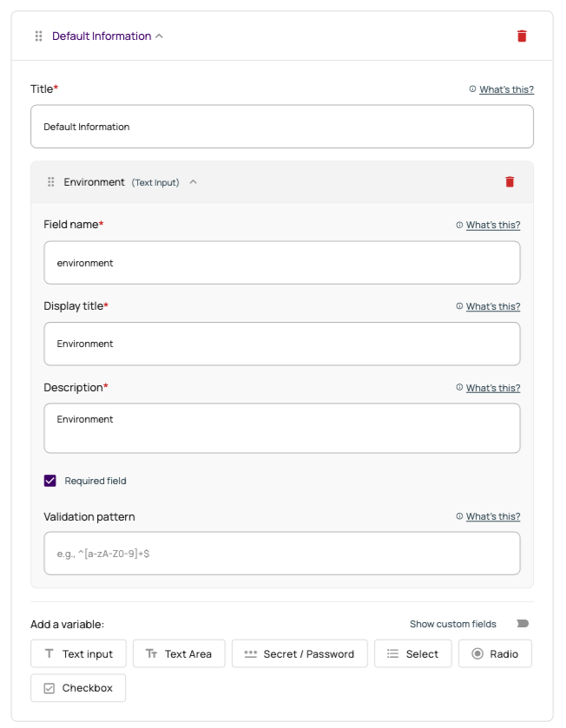Add a Select variable
The width and height of the screenshot is (566, 728).
pyautogui.click(x=412, y=653)
